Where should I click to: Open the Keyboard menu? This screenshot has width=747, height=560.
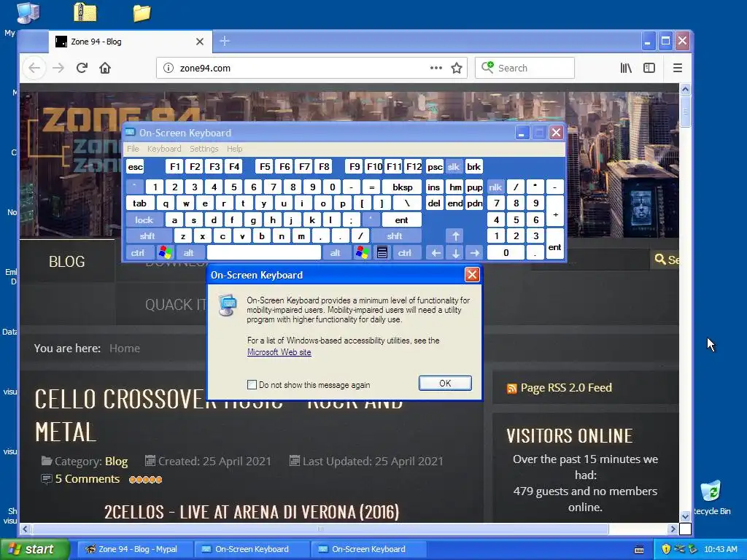pos(164,149)
